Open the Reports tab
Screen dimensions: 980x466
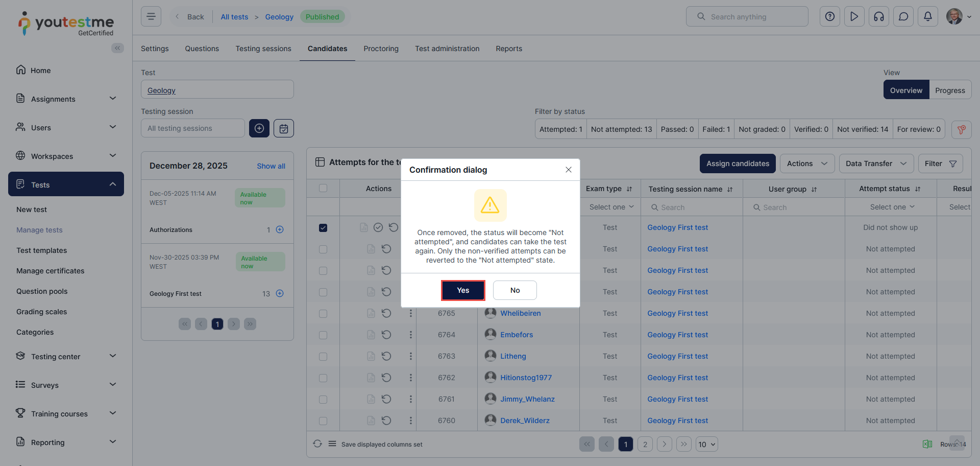point(508,49)
